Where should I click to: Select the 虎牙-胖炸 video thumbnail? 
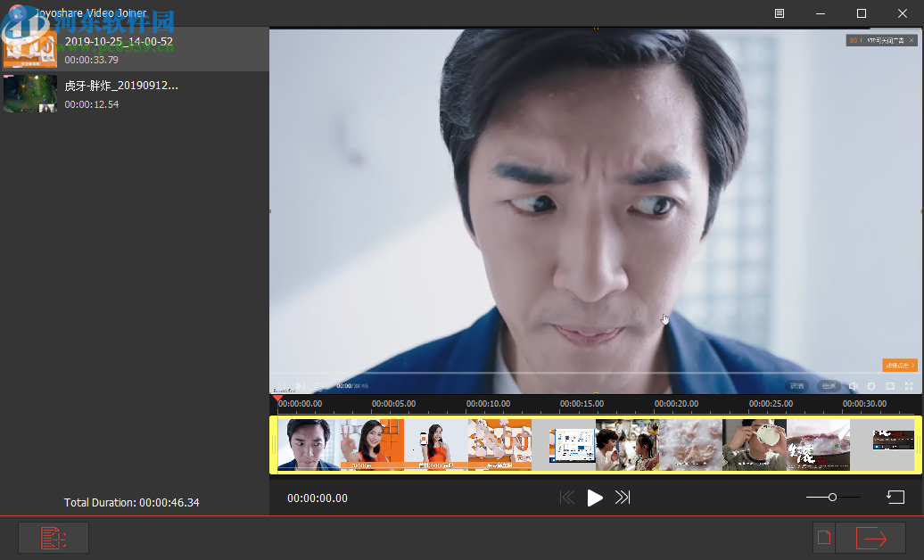coord(29,93)
